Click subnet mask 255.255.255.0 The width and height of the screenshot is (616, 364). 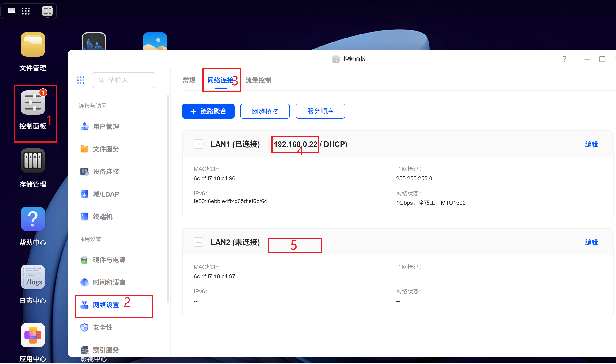pyautogui.click(x=414, y=178)
